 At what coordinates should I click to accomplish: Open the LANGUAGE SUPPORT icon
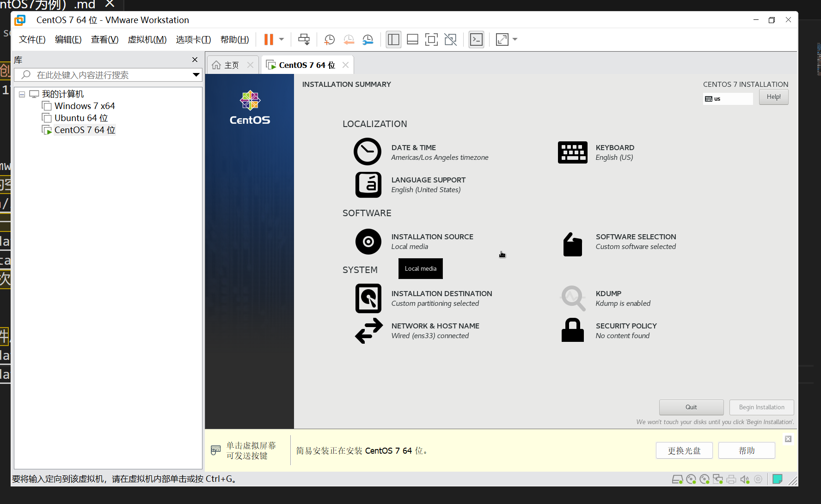(x=368, y=185)
